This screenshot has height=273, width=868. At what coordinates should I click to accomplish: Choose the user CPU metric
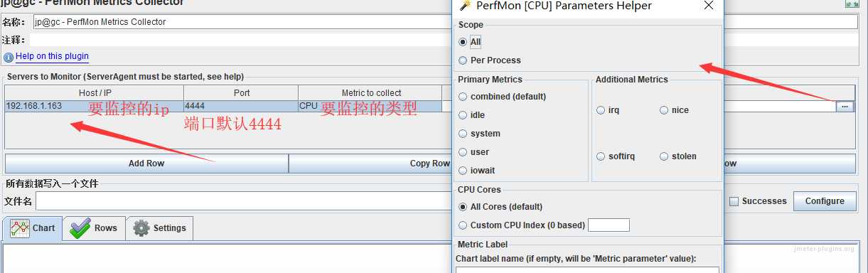463,152
